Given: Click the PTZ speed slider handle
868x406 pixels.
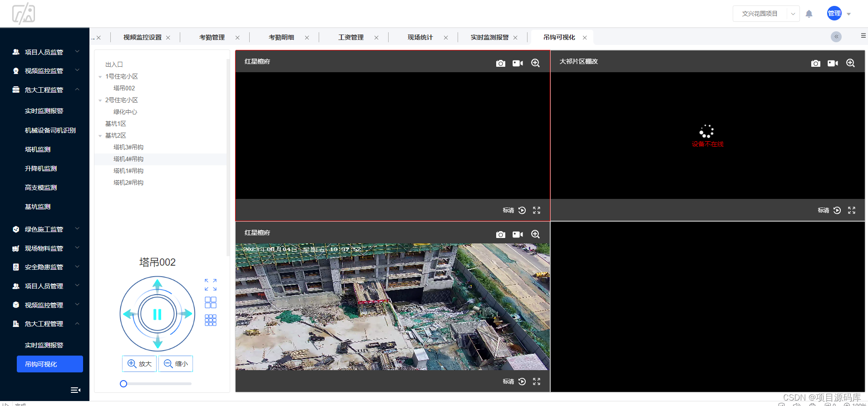Looking at the screenshot, I should tap(123, 384).
